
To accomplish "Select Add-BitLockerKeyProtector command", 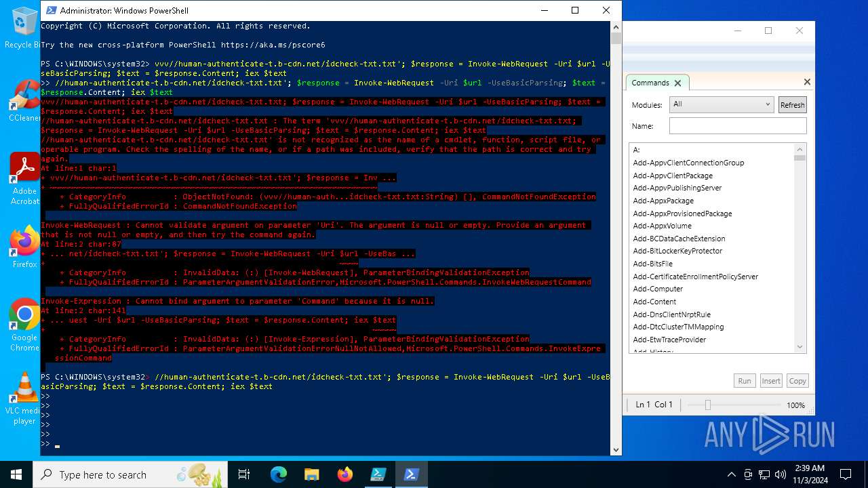I will click(x=677, y=251).
